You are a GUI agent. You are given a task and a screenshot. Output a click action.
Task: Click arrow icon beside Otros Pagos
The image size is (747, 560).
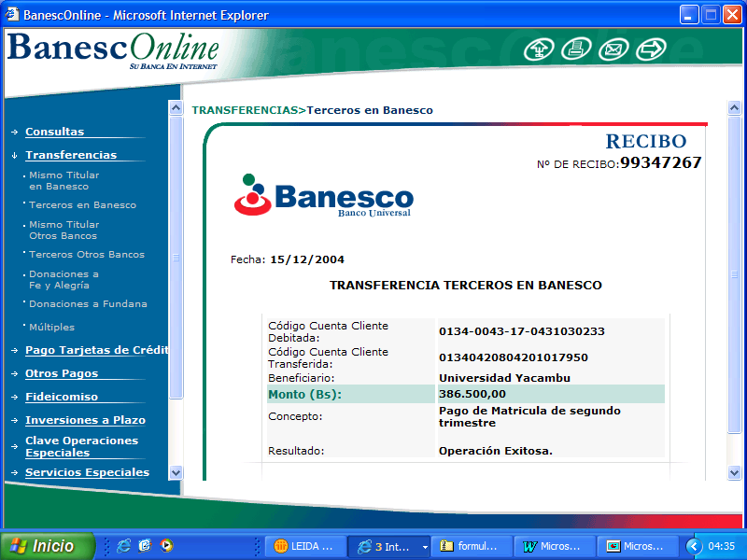pos(15,374)
